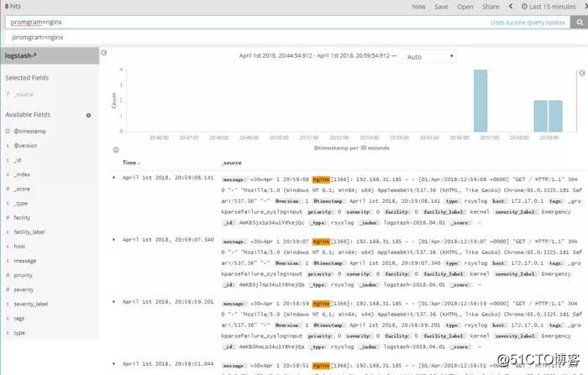This screenshot has width=588, height=375.
Task: Open the Auto interval dropdown
Action: pyautogui.click(x=428, y=57)
